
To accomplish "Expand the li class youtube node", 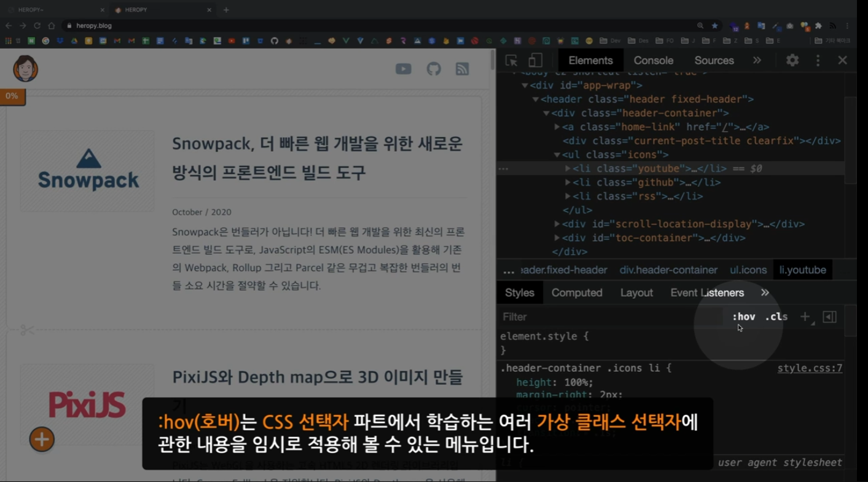I will (568, 168).
